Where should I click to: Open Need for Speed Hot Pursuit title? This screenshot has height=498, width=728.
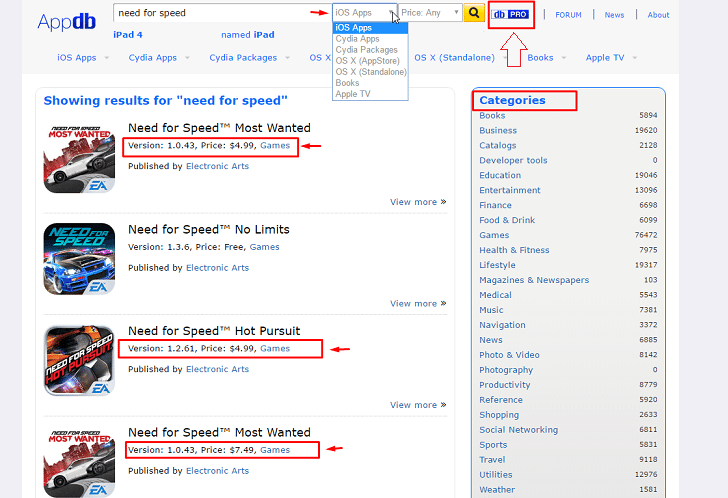click(214, 331)
